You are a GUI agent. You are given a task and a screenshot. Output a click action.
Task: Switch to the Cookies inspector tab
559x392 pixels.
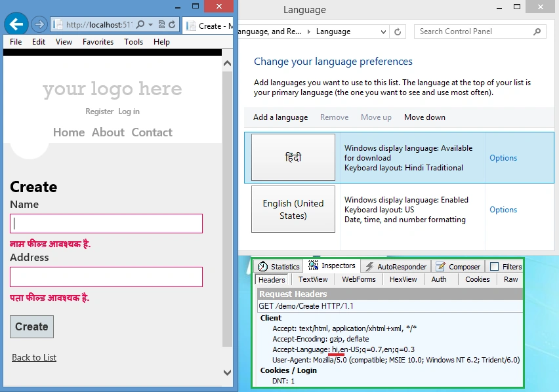pos(478,279)
